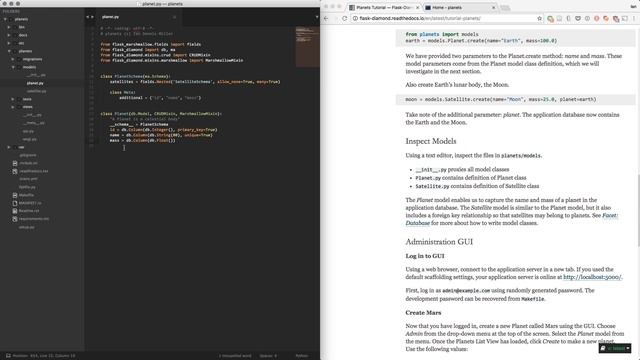The image size is (640, 360).
Task: Click the Pocket extension icon
Action: [578, 18]
